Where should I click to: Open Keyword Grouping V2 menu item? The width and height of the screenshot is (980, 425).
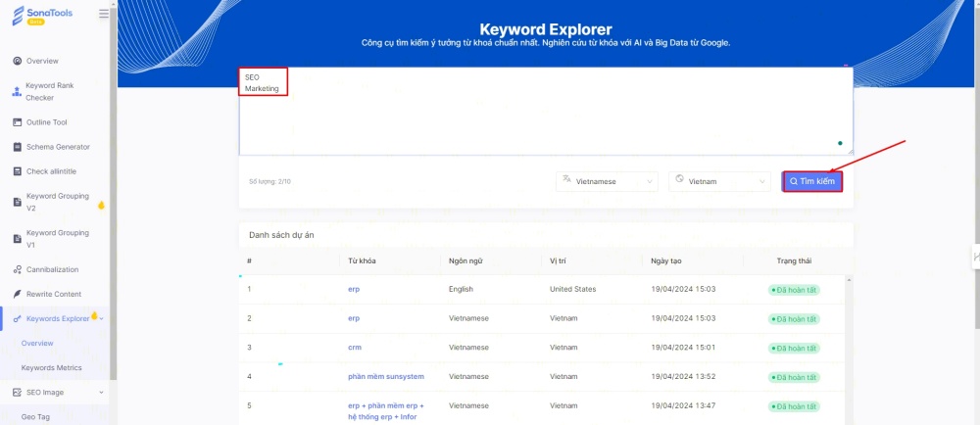click(57, 202)
